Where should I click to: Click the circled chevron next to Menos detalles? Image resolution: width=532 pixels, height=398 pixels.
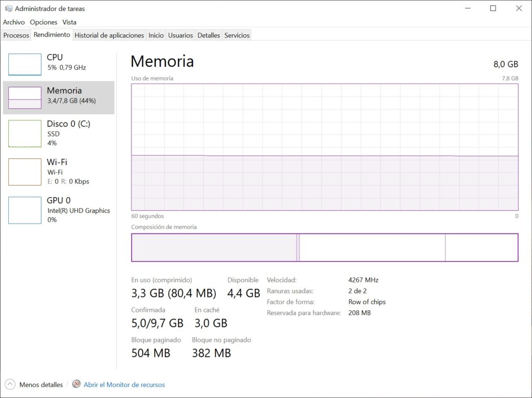pyautogui.click(x=10, y=385)
